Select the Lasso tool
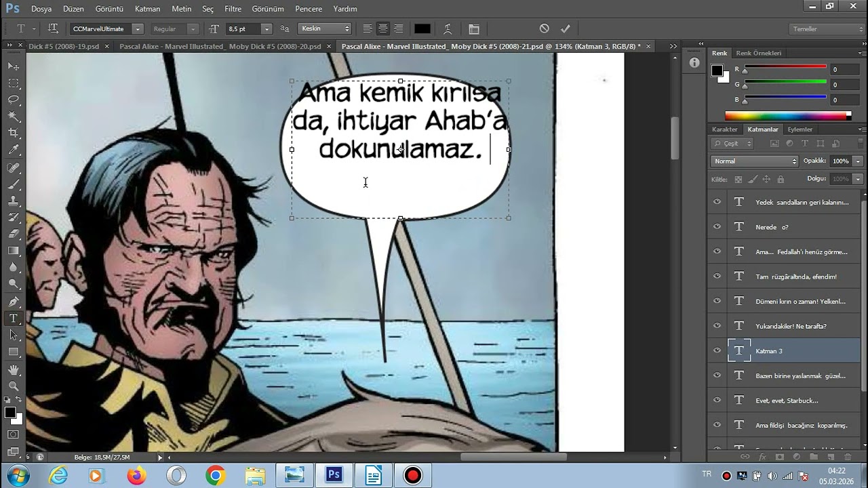The height and width of the screenshot is (488, 868). coord(14,100)
